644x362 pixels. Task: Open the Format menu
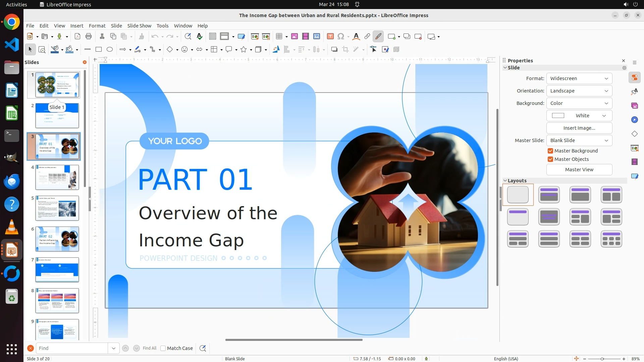point(97,26)
